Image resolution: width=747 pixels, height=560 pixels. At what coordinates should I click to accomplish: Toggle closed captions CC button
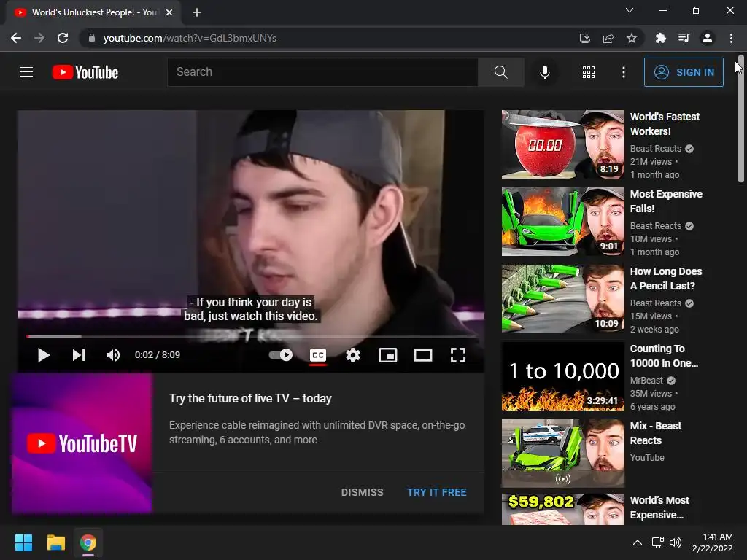(318, 355)
